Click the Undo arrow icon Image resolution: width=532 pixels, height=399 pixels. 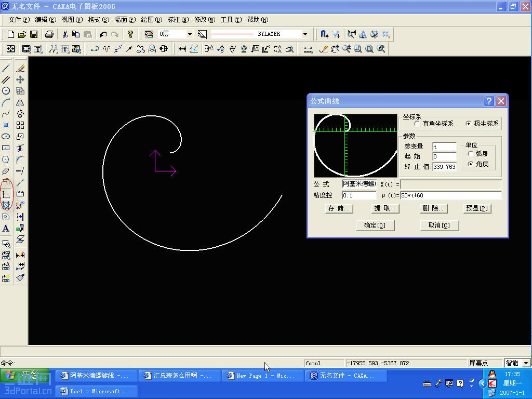tap(103, 34)
